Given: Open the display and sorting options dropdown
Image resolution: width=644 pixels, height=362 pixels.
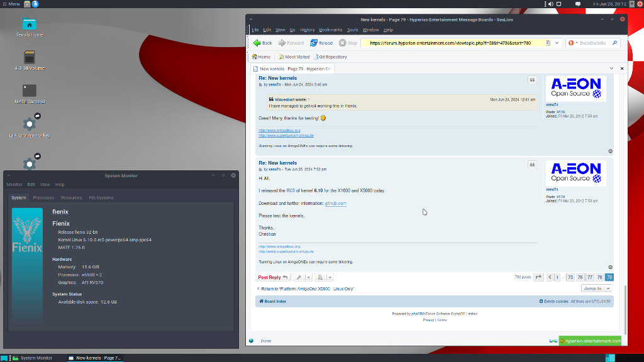Looking at the screenshot, I should pyautogui.click(x=324, y=277).
